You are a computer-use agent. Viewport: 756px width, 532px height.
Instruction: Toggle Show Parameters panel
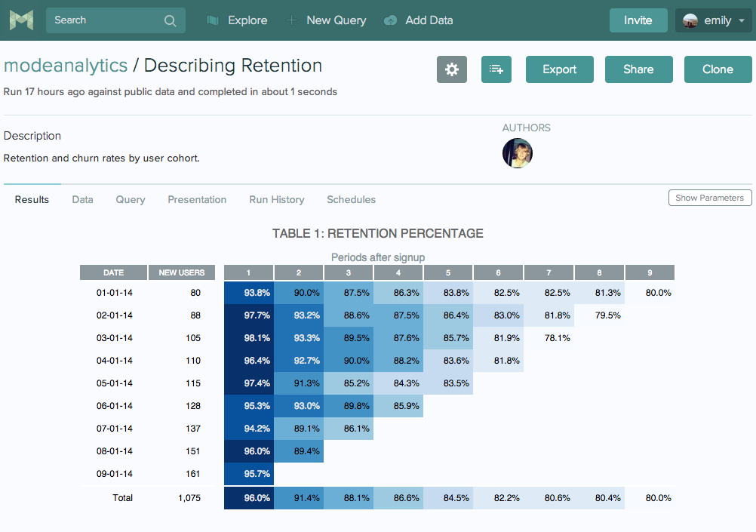[709, 198]
